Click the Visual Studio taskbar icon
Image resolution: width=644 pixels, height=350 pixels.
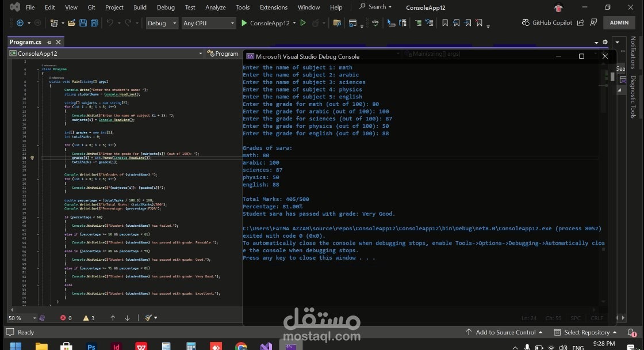266,347
